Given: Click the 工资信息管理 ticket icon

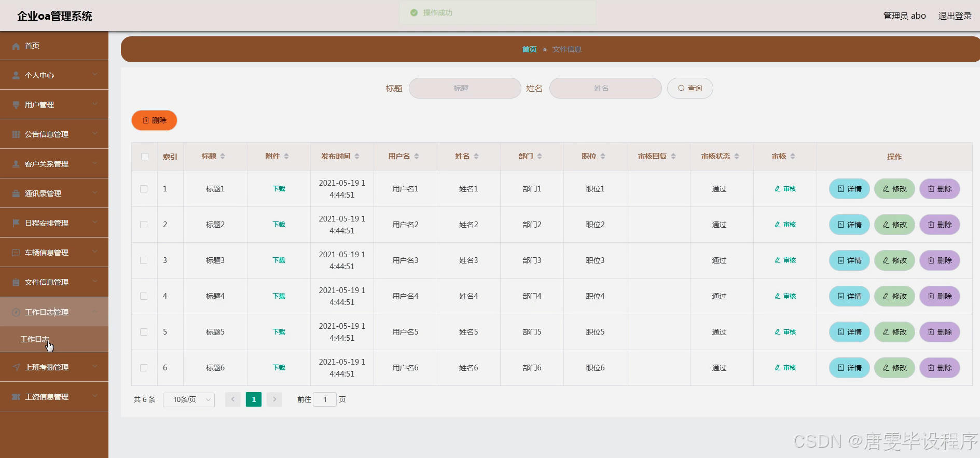Looking at the screenshot, I should point(16,397).
